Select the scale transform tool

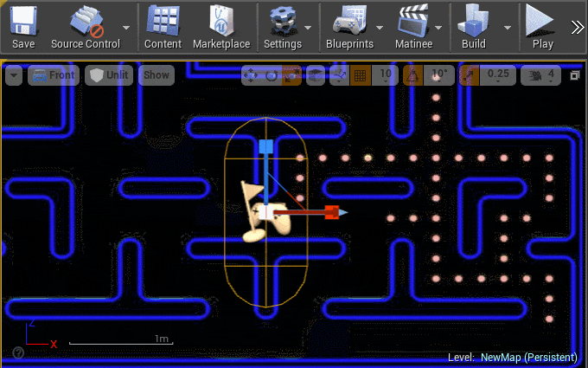pyautogui.click(x=291, y=75)
